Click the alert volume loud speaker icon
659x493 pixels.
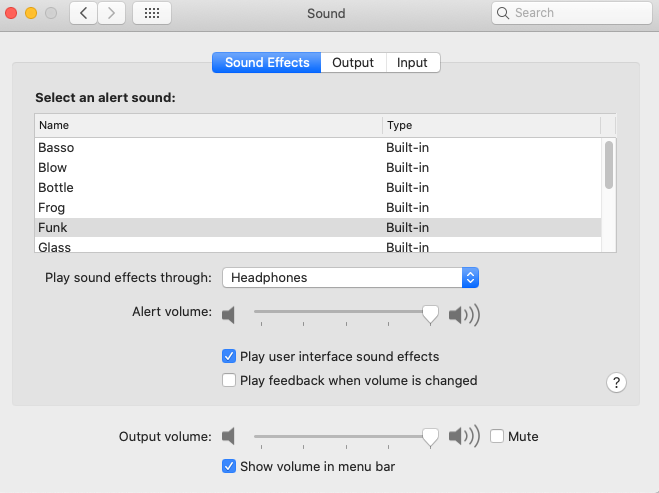pos(464,316)
